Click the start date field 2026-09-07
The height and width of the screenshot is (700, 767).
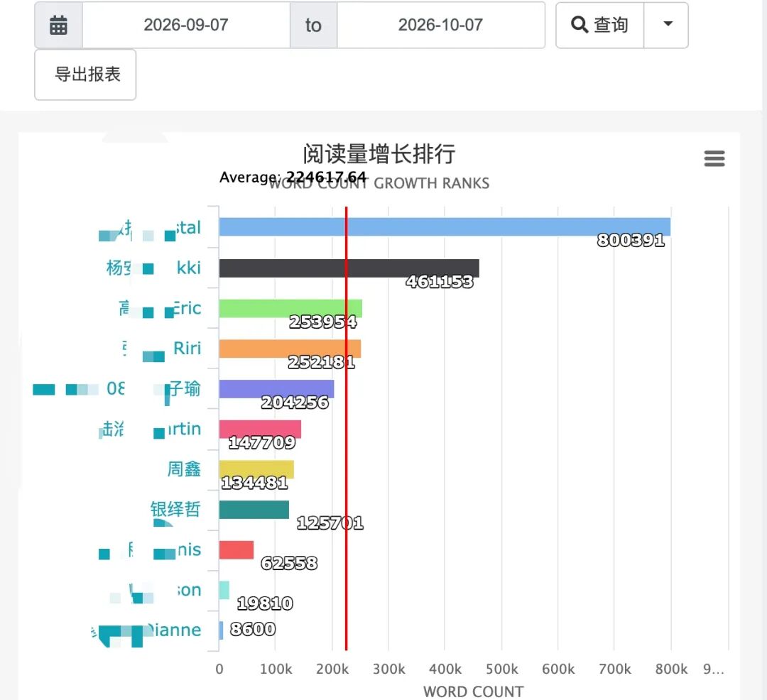tap(186, 25)
